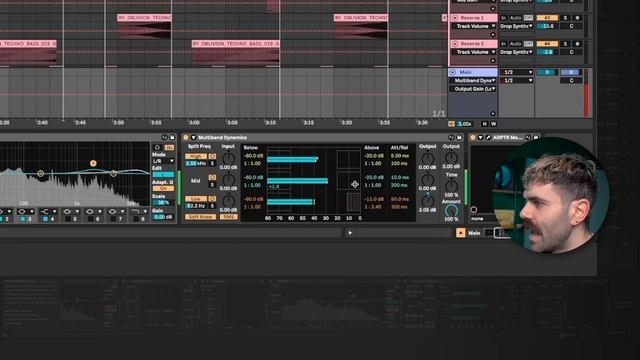The width and height of the screenshot is (640, 360).
Task: Activate High band power button
Action: 212,156
